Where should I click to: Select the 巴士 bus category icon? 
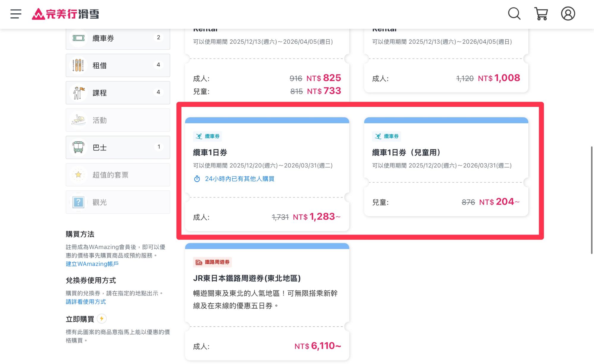(x=78, y=147)
